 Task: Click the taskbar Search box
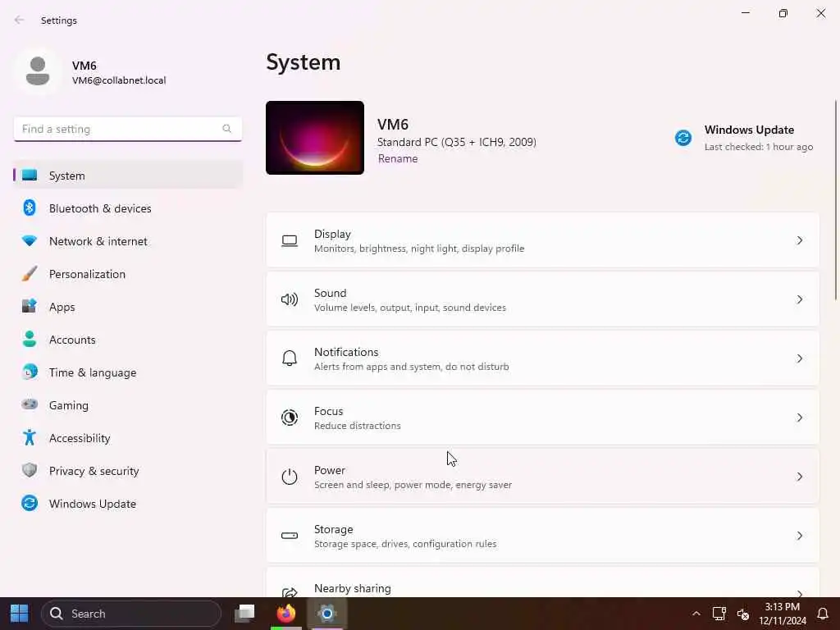pyautogui.click(x=131, y=614)
